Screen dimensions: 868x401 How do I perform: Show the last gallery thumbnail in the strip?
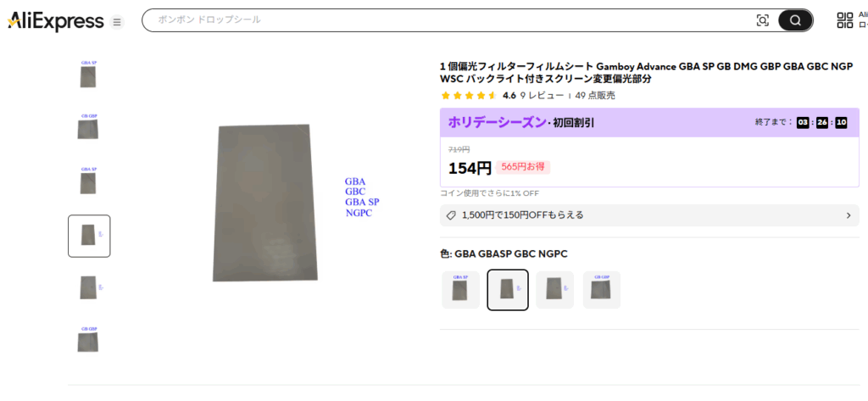click(x=88, y=339)
